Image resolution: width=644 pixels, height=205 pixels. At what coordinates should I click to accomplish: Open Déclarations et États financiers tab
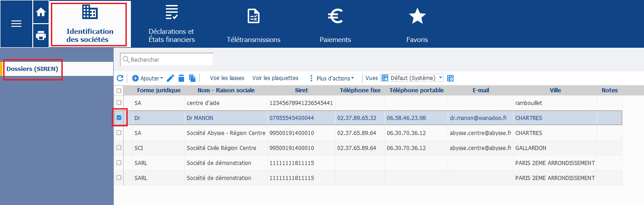click(171, 24)
